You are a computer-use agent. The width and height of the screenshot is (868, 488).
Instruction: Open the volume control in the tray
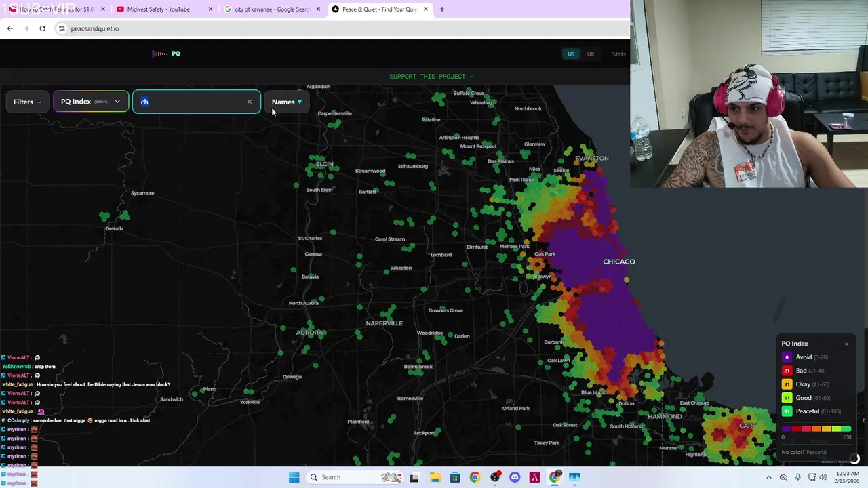[823, 477]
